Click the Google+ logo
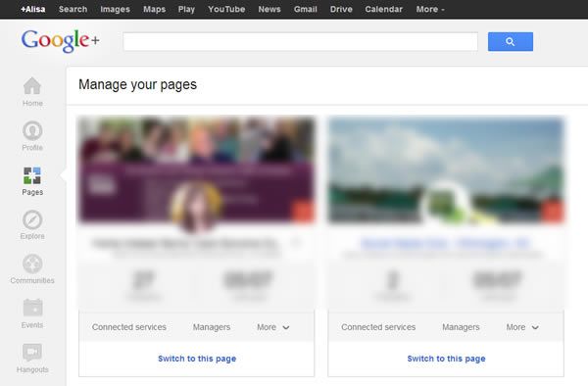Image resolution: width=588 pixels, height=386 pixels. pos(60,40)
